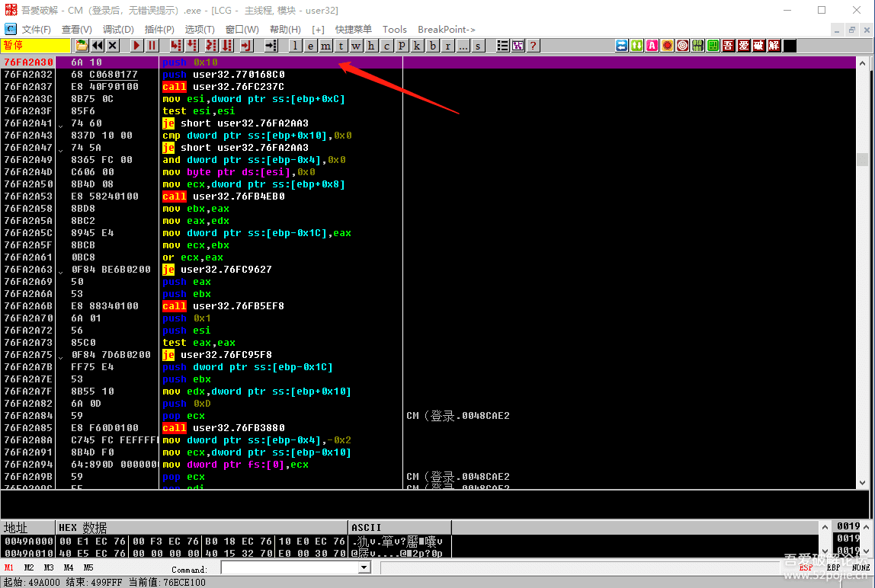Screen dimensions: 875x588
Task: Expand the Command dropdown arrow
Action: click(364, 567)
